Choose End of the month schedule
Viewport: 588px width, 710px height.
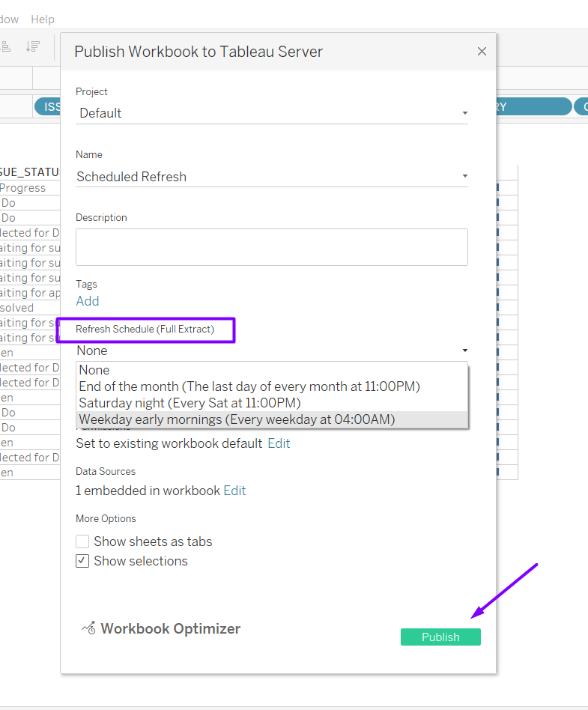[249, 386]
